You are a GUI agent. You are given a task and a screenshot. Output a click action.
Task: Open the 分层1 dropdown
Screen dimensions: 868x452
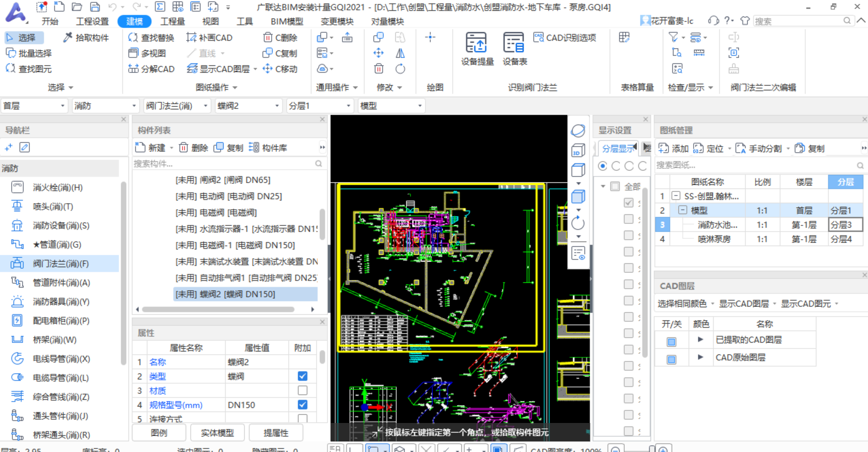click(x=320, y=106)
